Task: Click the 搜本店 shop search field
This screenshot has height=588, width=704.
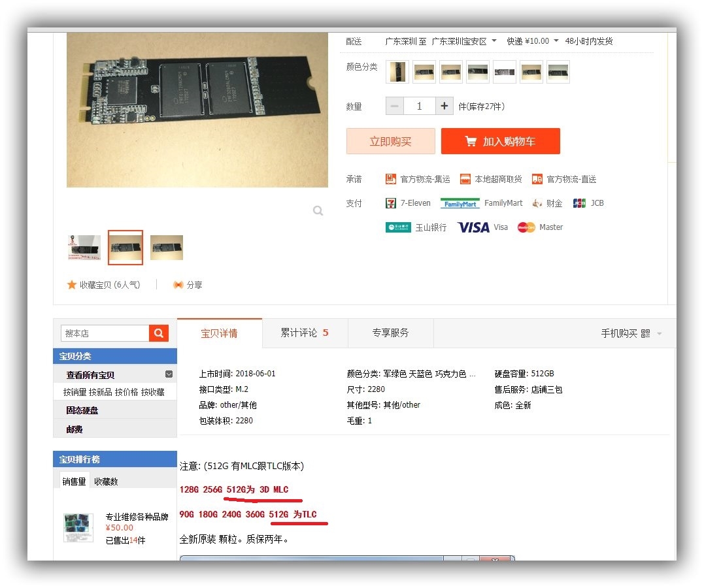Action: (105, 333)
